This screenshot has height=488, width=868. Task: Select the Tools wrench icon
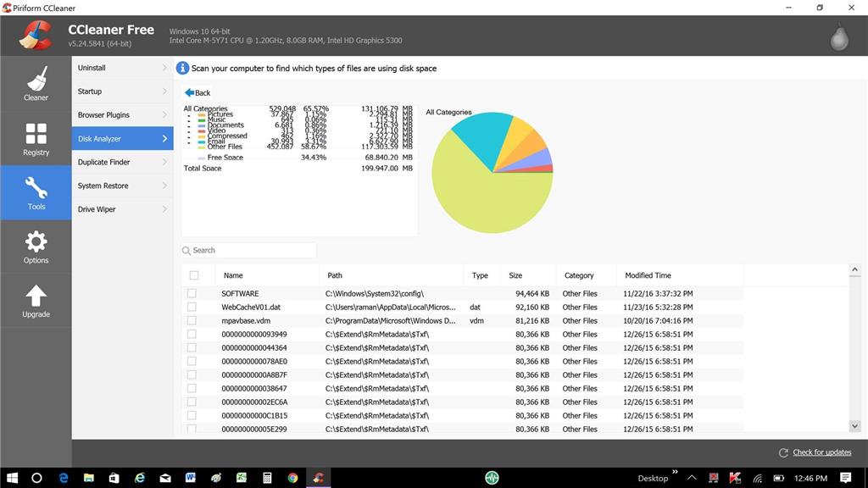[x=36, y=188]
